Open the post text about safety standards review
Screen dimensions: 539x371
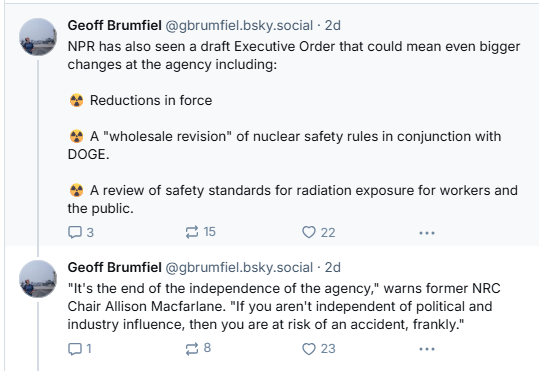pos(293,199)
